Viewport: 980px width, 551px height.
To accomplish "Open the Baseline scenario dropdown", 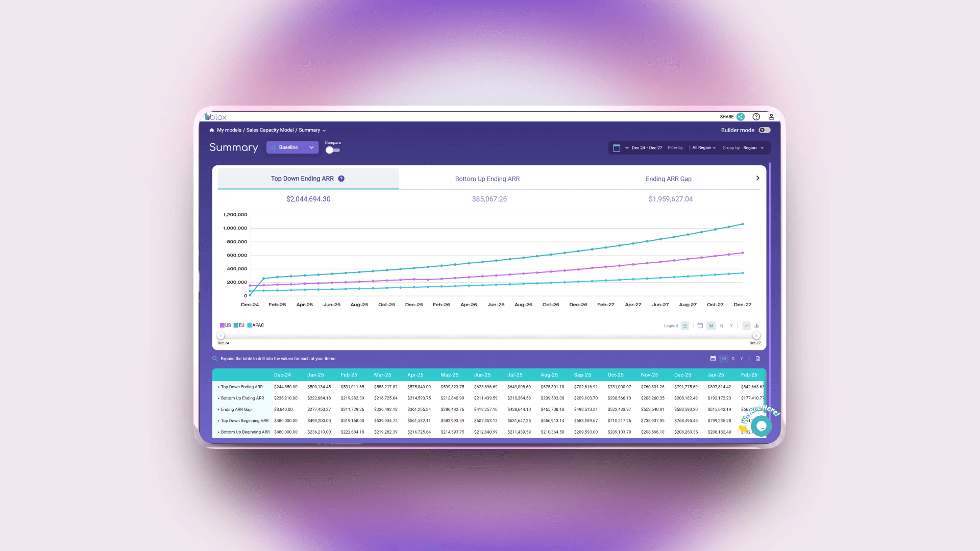I will point(292,147).
